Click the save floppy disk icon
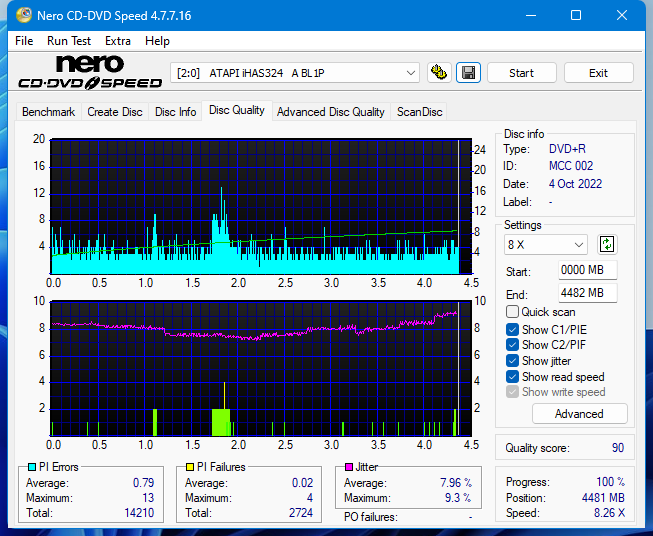The height and width of the screenshot is (536, 653). pyautogui.click(x=469, y=73)
